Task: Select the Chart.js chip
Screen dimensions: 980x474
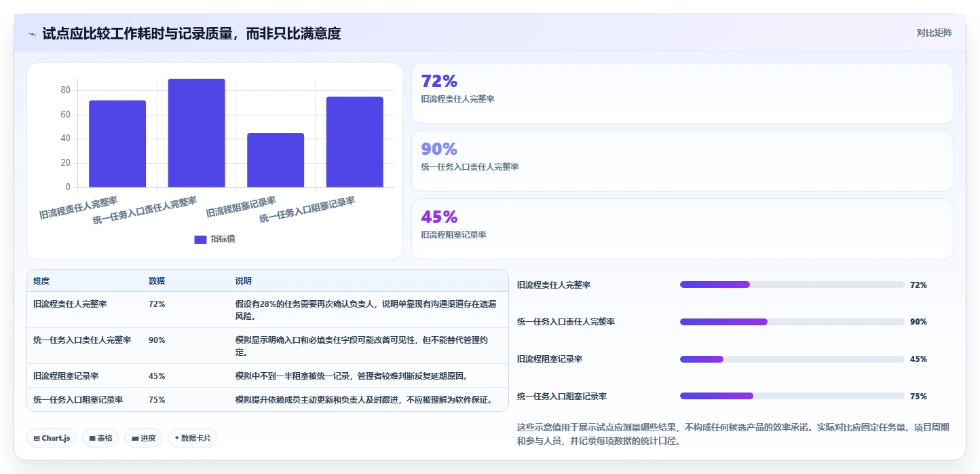Action: coord(52,438)
